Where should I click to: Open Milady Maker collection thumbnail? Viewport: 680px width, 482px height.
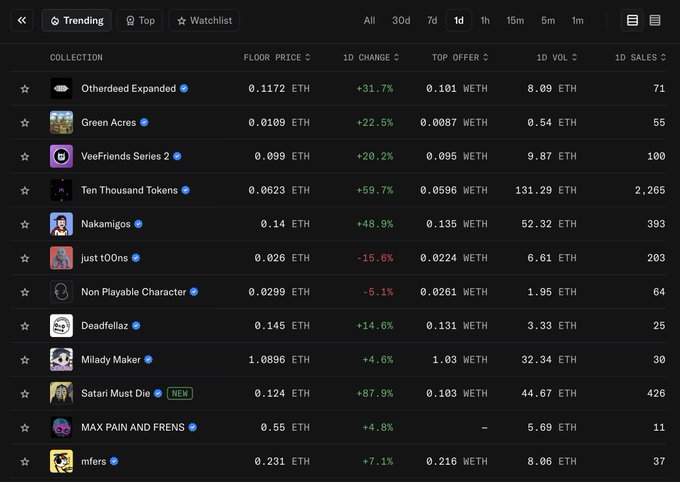pos(61,359)
